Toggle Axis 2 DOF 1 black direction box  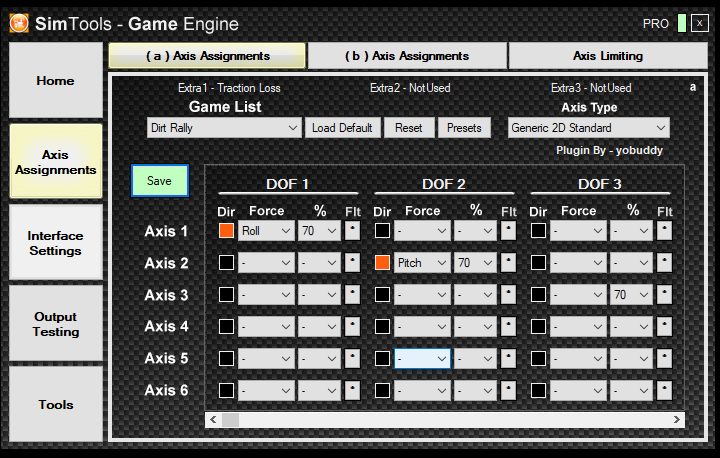pyautogui.click(x=226, y=263)
